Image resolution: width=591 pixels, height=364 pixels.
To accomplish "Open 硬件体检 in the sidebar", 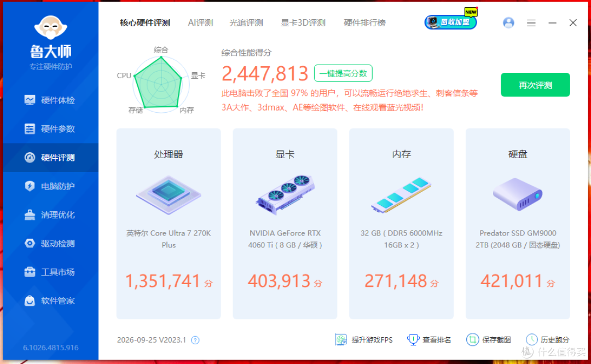I will click(50, 100).
